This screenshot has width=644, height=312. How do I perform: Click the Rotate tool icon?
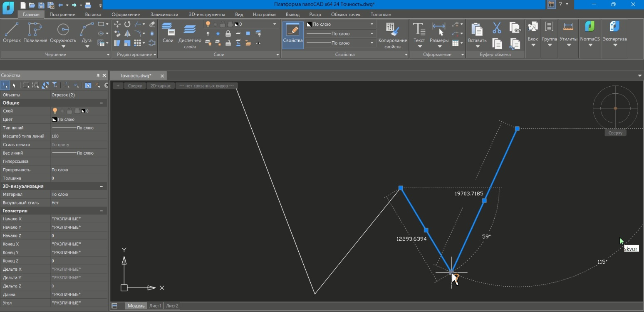click(127, 24)
